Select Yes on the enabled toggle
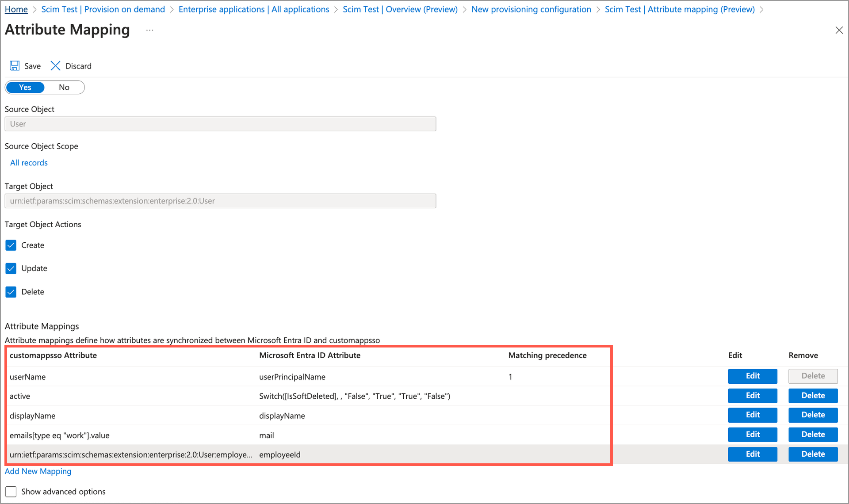The height and width of the screenshot is (504, 849). [25, 87]
